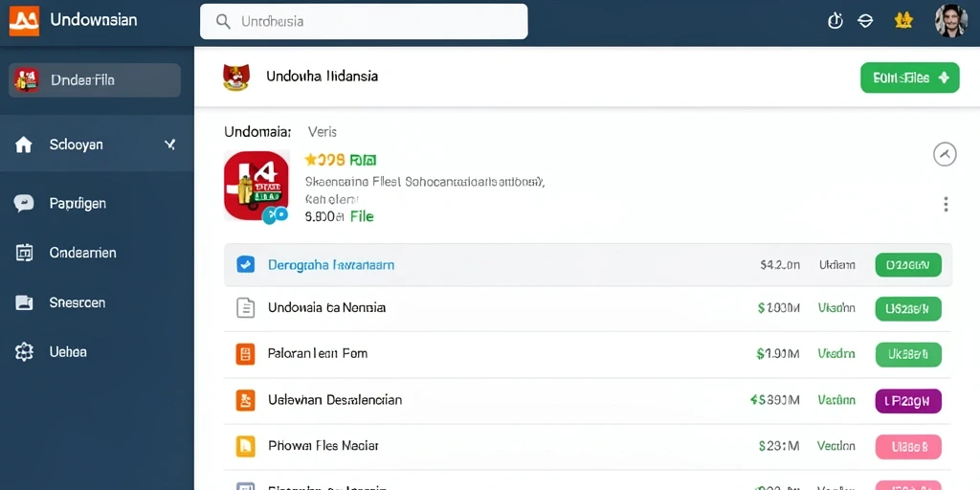
Task: Click the pink button in Pfiowat Fles Necliar row
Action: pos(908,447)
